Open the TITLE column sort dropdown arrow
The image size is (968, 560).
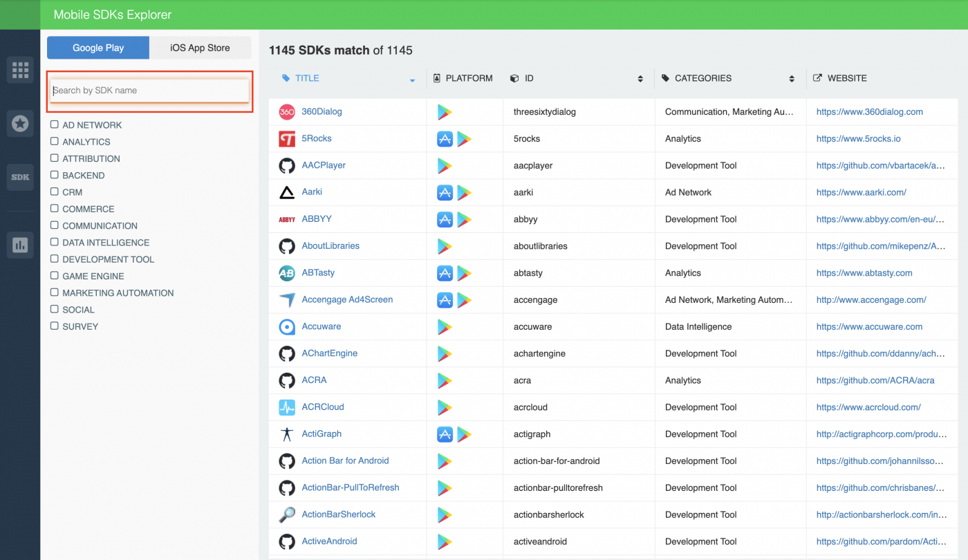click(413, 80)
